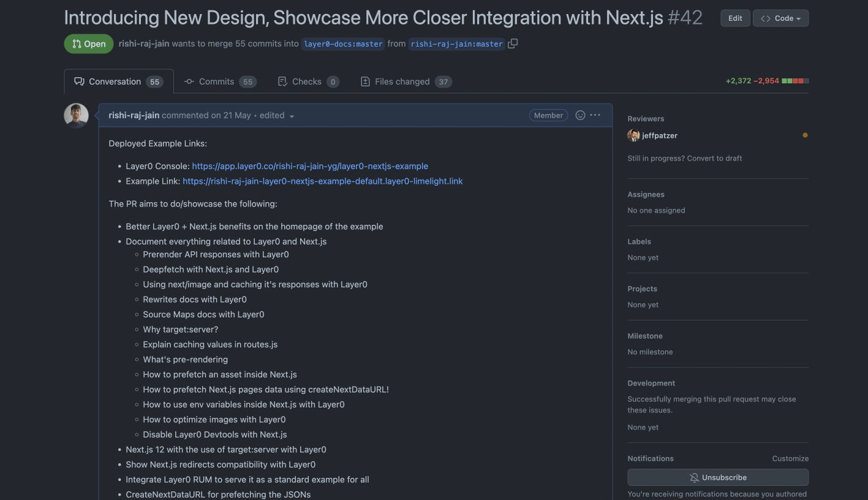The width and height of the screenshot is (868, 500).
Task: Click the diff stat colored blocks
Action: pos(795,81)
